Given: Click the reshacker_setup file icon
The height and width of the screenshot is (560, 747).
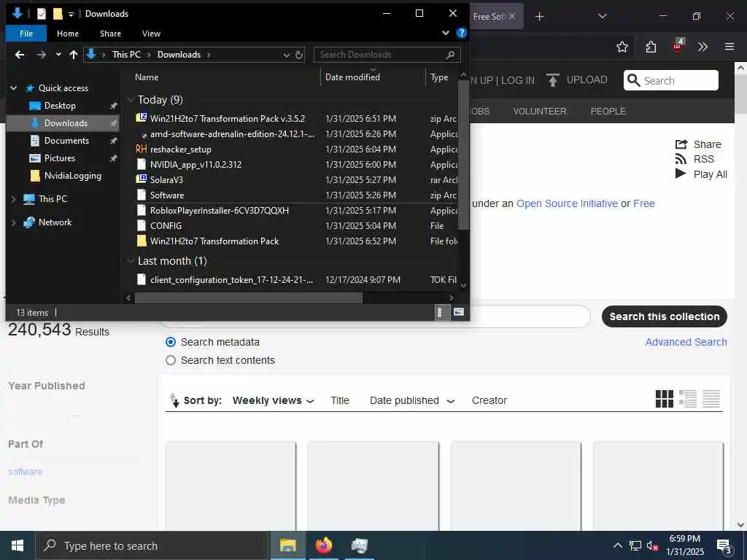Looking at the screenshot, I should (141, 149).
